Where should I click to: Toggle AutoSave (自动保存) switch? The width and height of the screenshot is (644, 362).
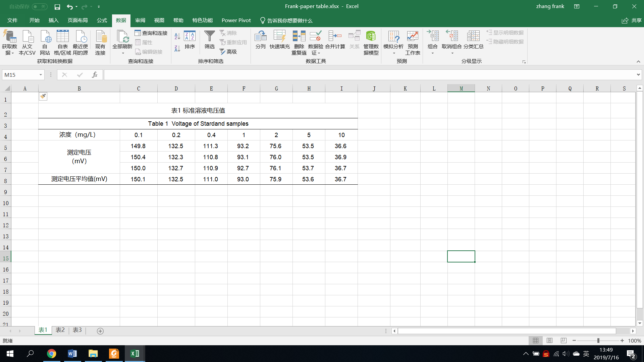point(40,7)
